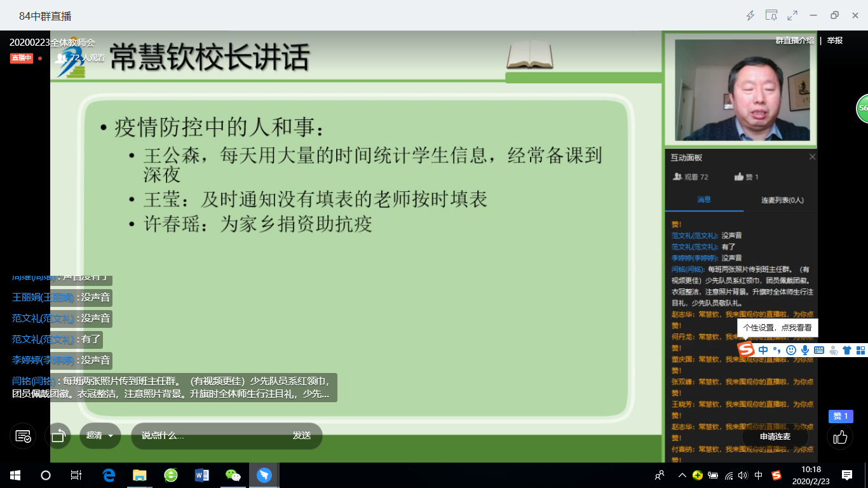Open the 超清 video quality dropdown
This screenshot has width=868, height=488.
(100, 436)
